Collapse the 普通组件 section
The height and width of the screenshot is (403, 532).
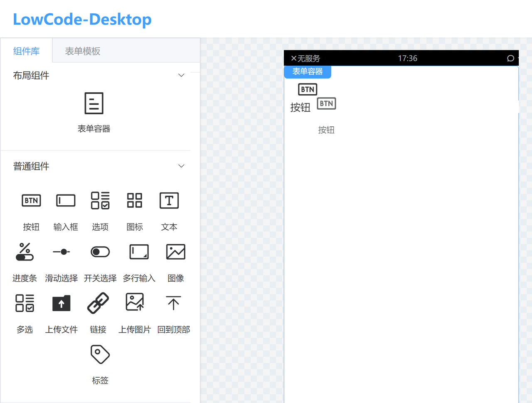pos(181,166)
